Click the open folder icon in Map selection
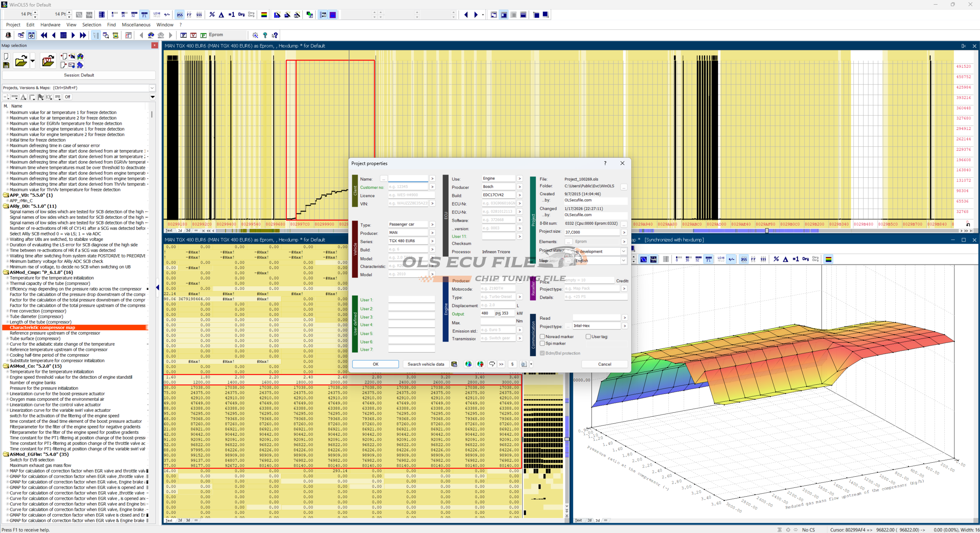Viewport: 980px width, 533px height. pyautogui.click(x=21, y=61)
